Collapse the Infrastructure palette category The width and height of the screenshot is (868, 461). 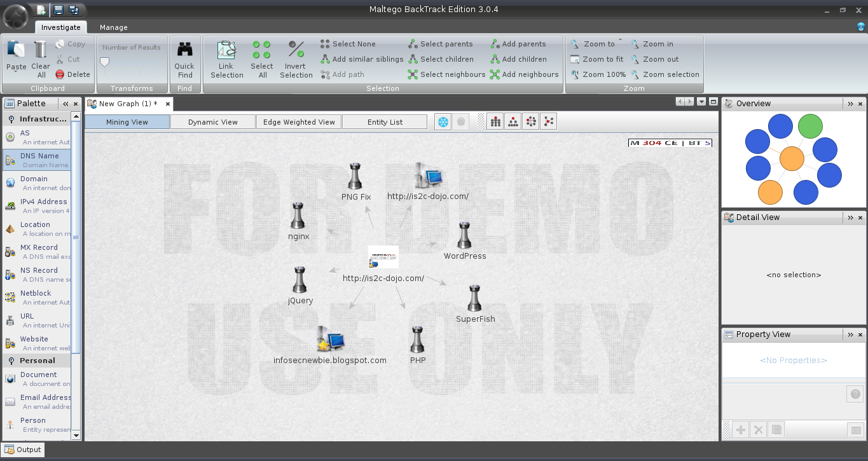pos(38,119)
